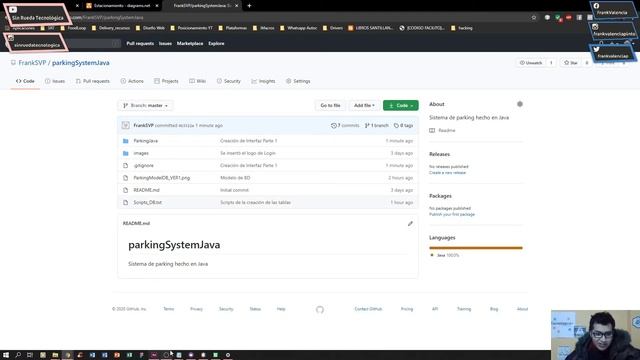Click the GitHub logo in the footer
The height and width of the screenshot is (360, 640).
pyautogui.click(x=320, y=309)
